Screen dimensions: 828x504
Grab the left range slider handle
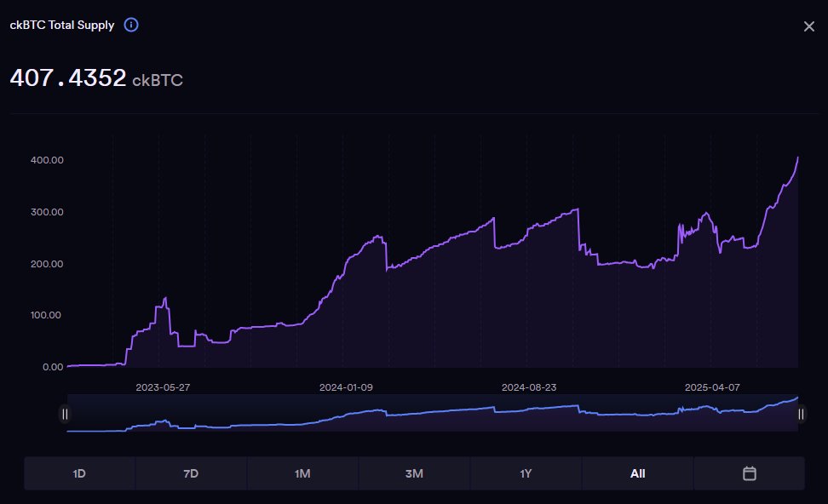click(x=65, y=414)
